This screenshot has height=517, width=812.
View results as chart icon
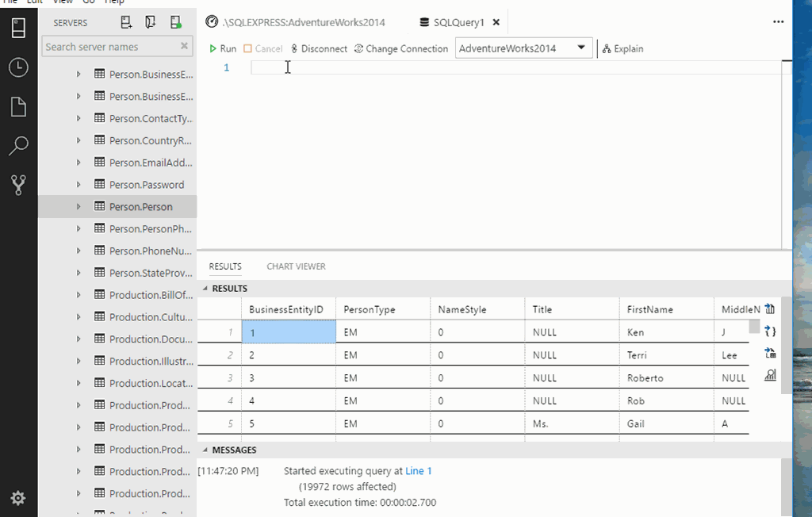coord(770,375)
